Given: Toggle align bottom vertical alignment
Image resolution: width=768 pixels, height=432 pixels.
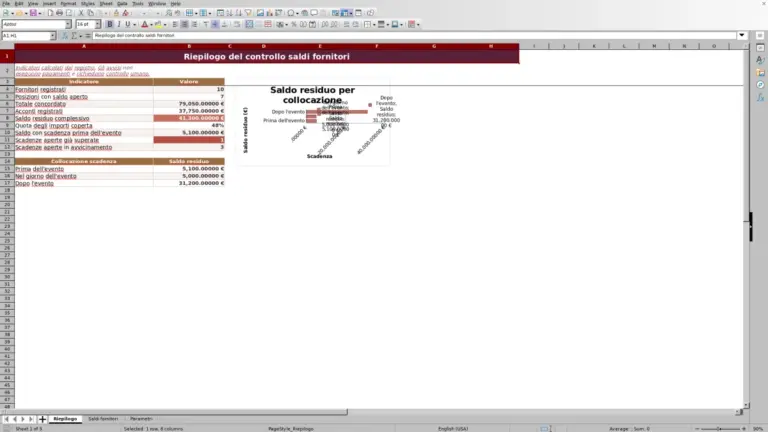Looking at the screenshot, I should 224,24.
